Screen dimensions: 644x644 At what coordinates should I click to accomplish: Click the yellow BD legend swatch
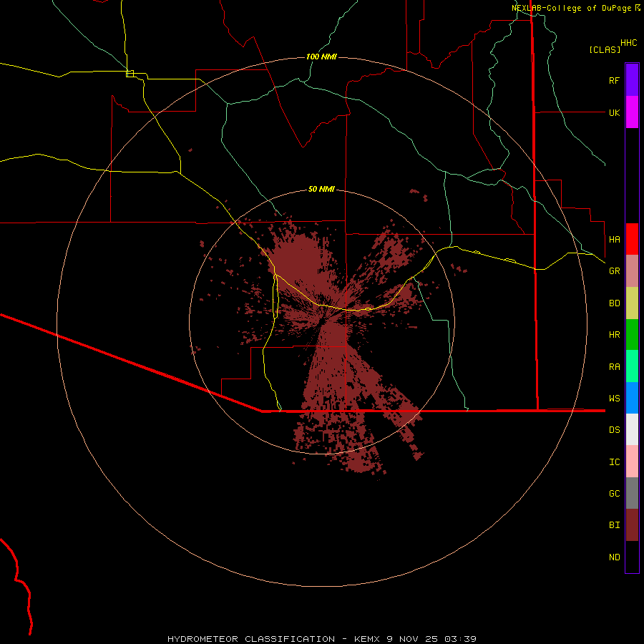point(632,303)
